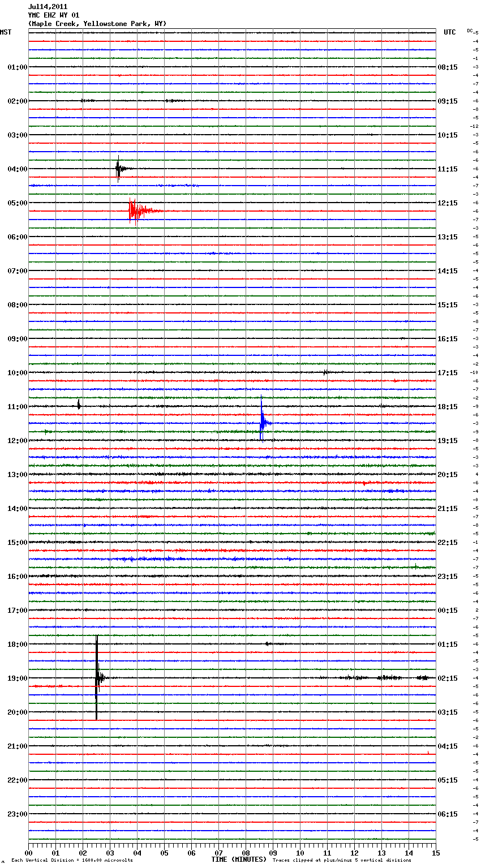Click the TIME (MINUTES) axis title

(x=239, y=860)
